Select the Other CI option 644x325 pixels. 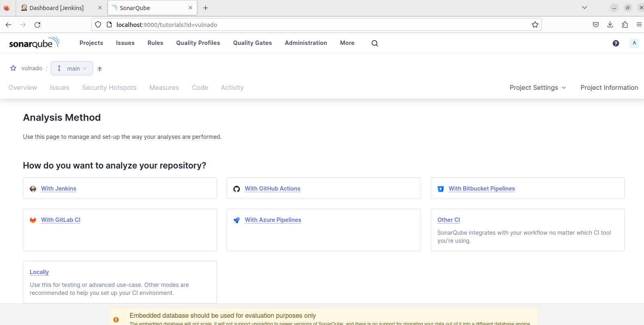point(449,220)
